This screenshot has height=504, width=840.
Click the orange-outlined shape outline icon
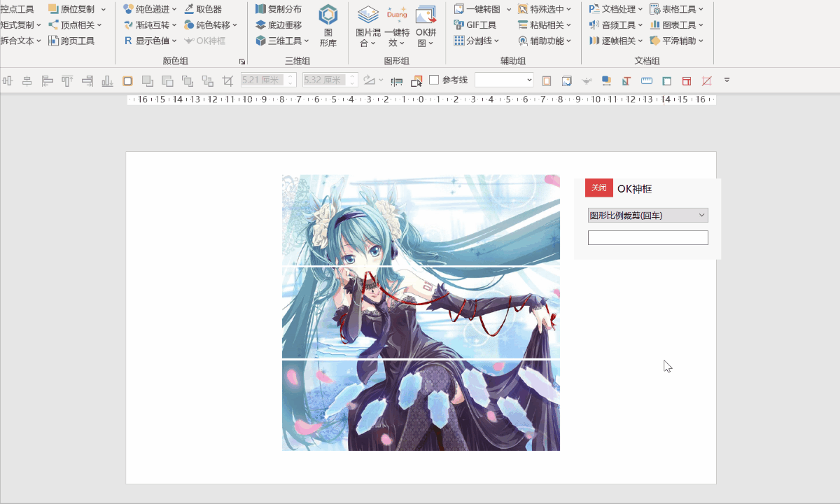(127, 80)
